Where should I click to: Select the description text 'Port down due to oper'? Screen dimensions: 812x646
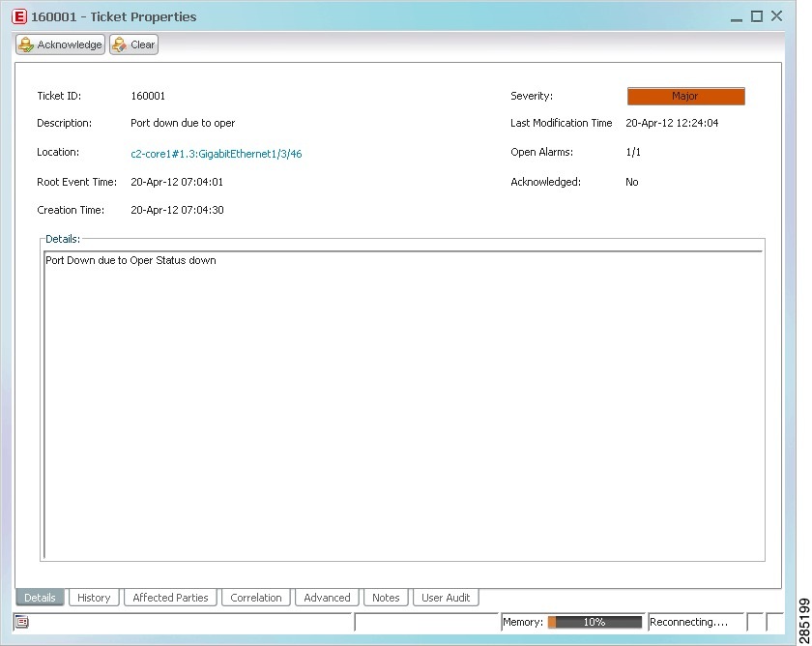pos(183,123)
